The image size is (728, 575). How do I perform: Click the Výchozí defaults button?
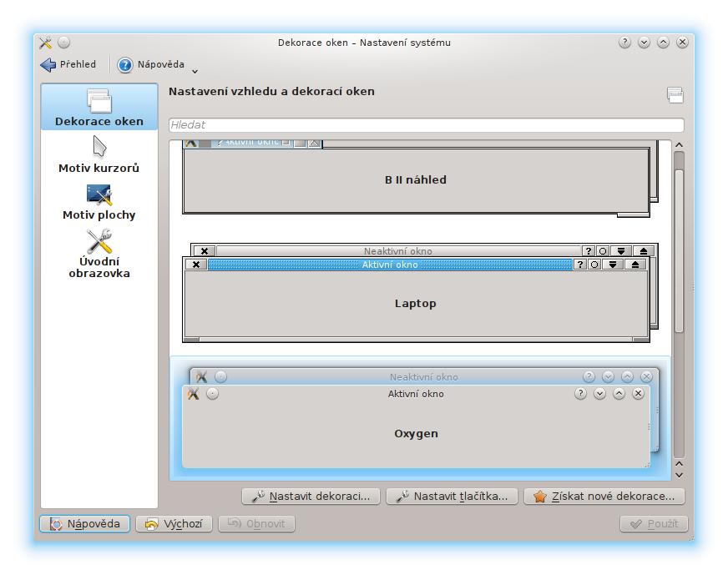174,524
